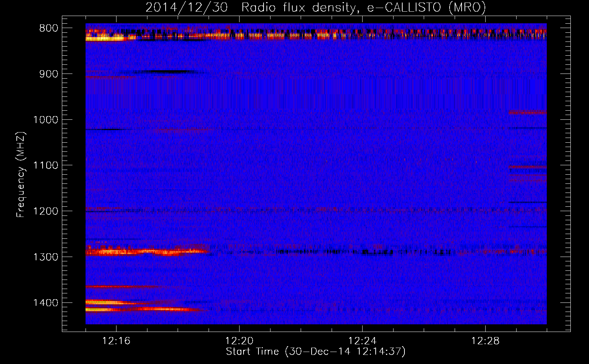Click the plot title '2014/12/30 Radio flux density, e-CALLISTO (MRO)'
This screenshot has width=589, height=364.
pos(316,8)
